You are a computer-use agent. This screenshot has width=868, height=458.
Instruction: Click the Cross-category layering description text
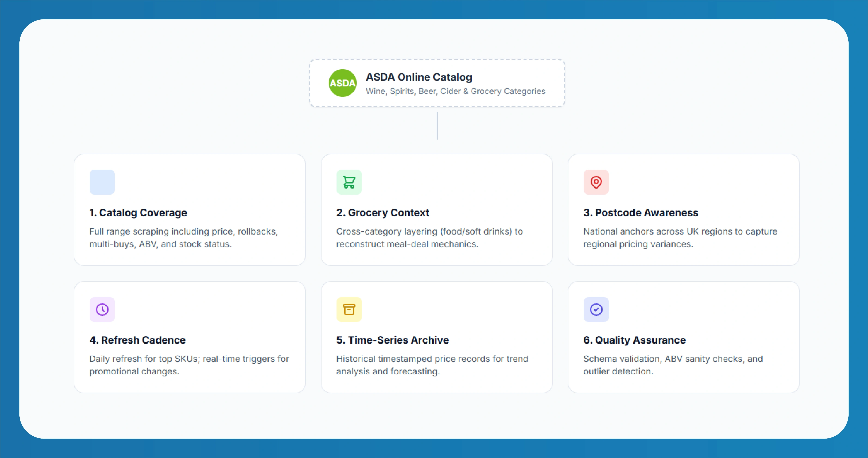(430, 238)
